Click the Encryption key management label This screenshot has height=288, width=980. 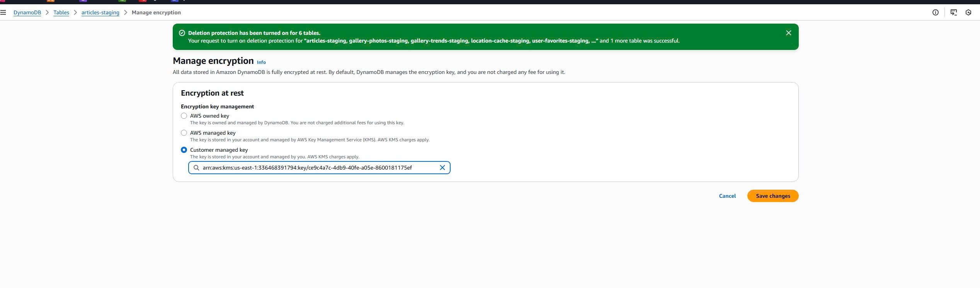coord(217,106)
